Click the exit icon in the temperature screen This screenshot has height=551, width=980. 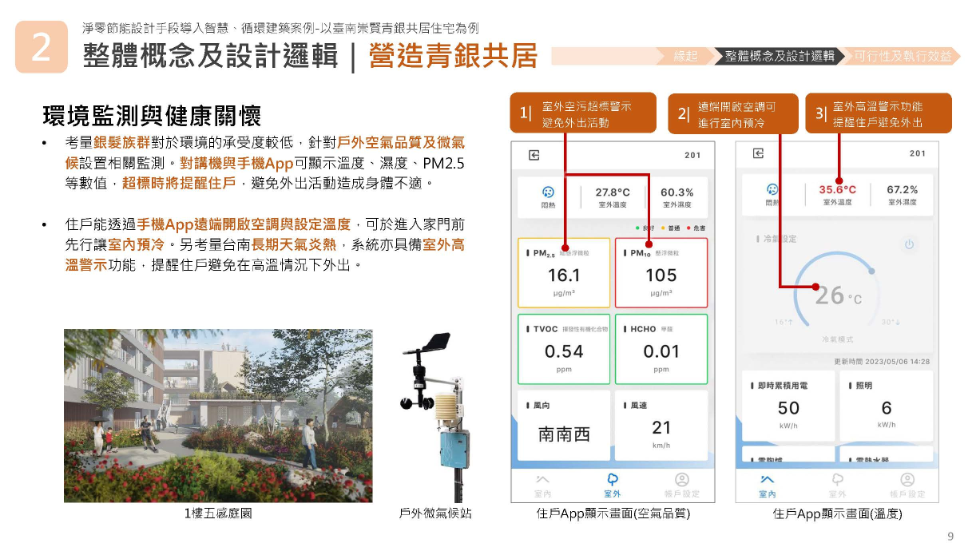pyautogui.click(x=758, y=153)
